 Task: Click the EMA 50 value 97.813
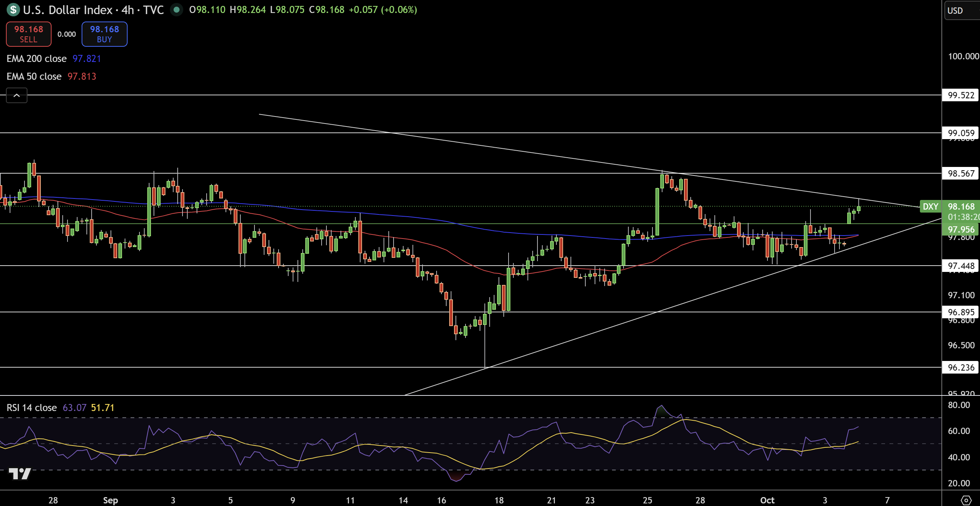point(82,76)
